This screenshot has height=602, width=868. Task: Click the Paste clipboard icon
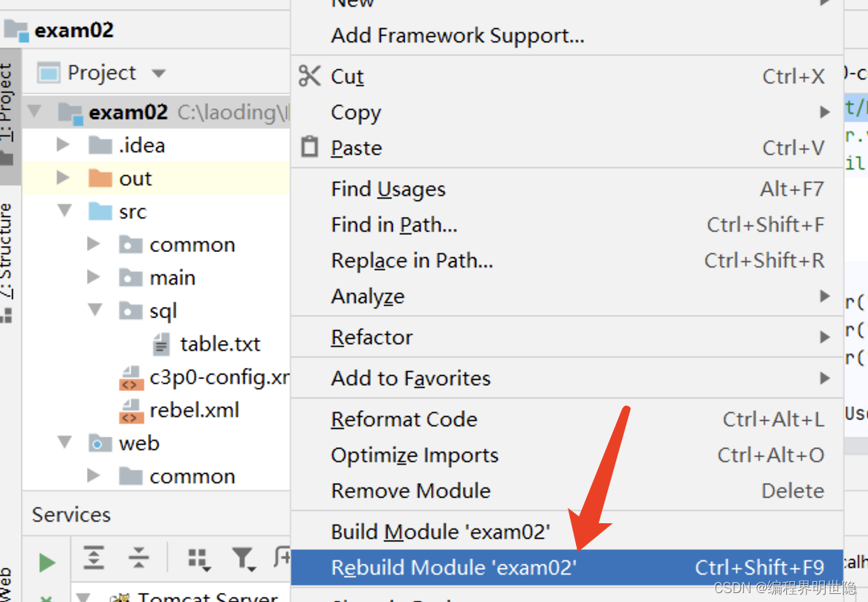pos(309,147)
